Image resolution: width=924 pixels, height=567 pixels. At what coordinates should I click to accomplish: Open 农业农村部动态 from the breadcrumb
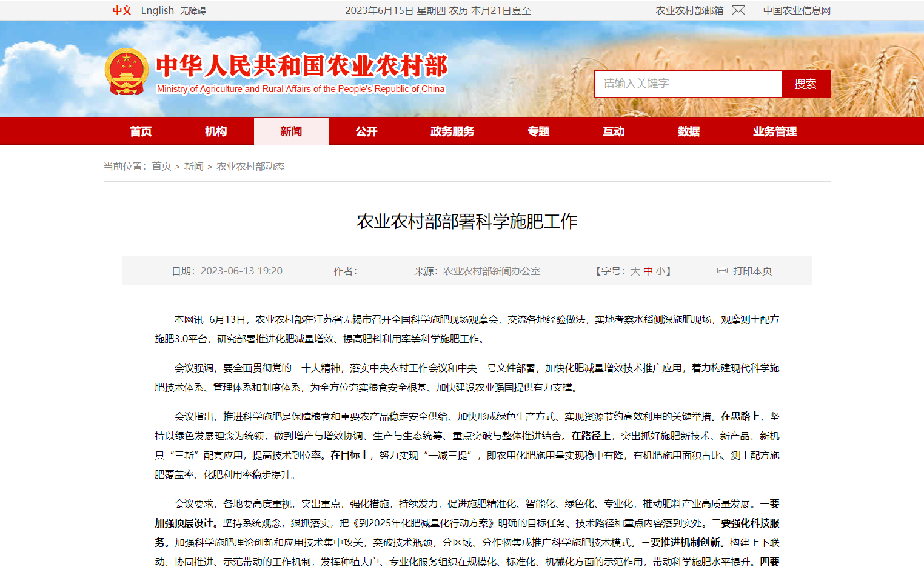pos(250,166)
